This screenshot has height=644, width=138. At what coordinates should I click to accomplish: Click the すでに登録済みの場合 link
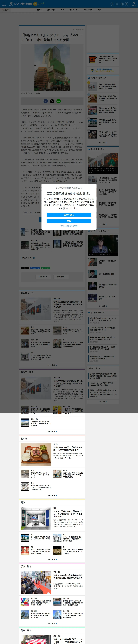(69, 226)
